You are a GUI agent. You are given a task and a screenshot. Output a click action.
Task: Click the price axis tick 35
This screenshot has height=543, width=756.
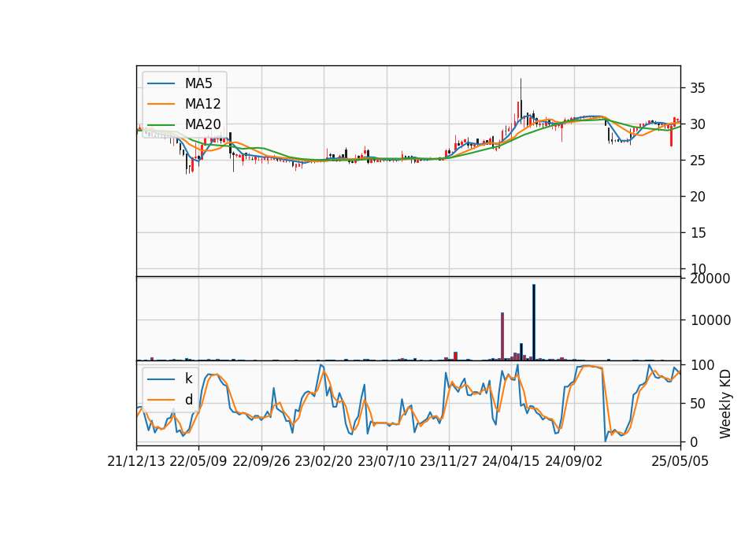(698, 88)
